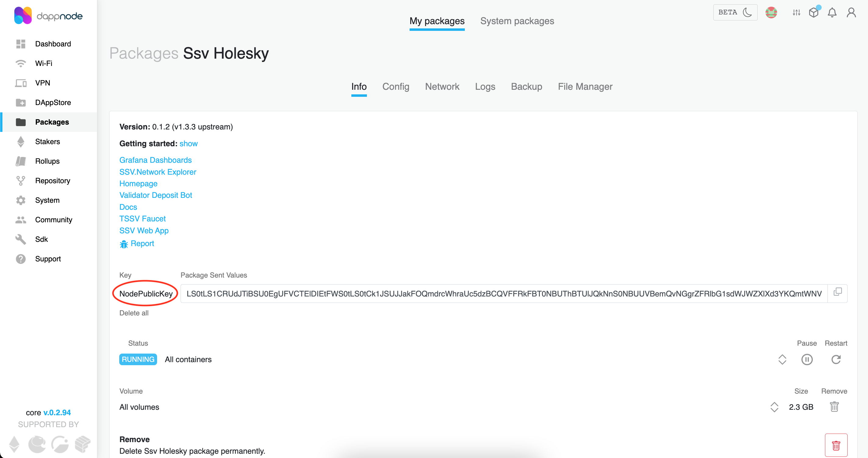868x458 pixels.
Task: Open the notifications bell
Action: click(832, 13)
